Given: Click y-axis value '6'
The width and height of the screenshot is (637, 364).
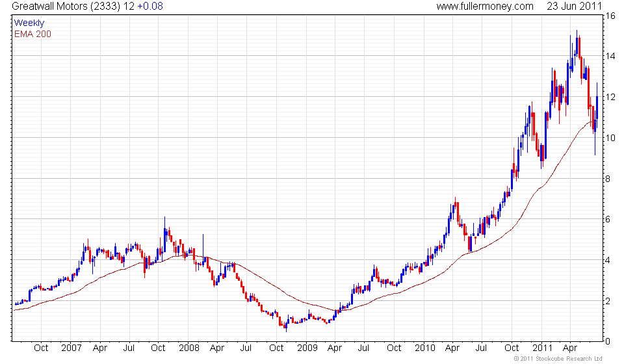Looking at the screenshot, I should point(608,220).
